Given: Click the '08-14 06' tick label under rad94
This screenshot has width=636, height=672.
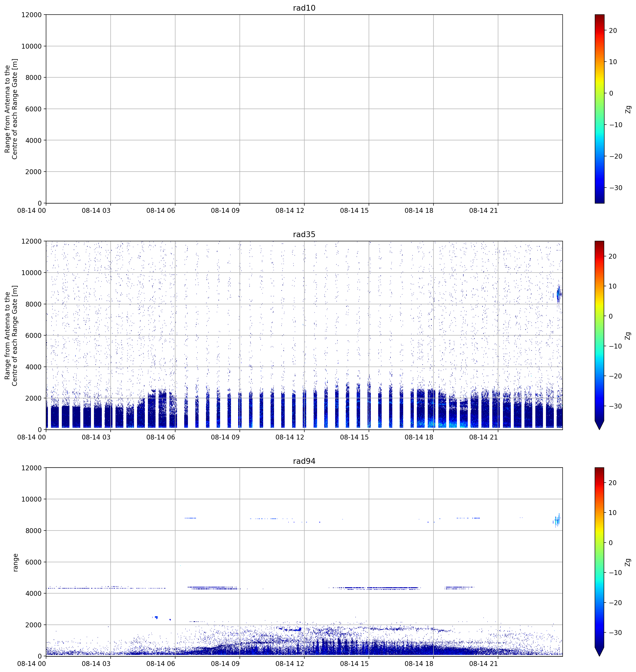Looking at the screenshot, I should tap(161, 664).
